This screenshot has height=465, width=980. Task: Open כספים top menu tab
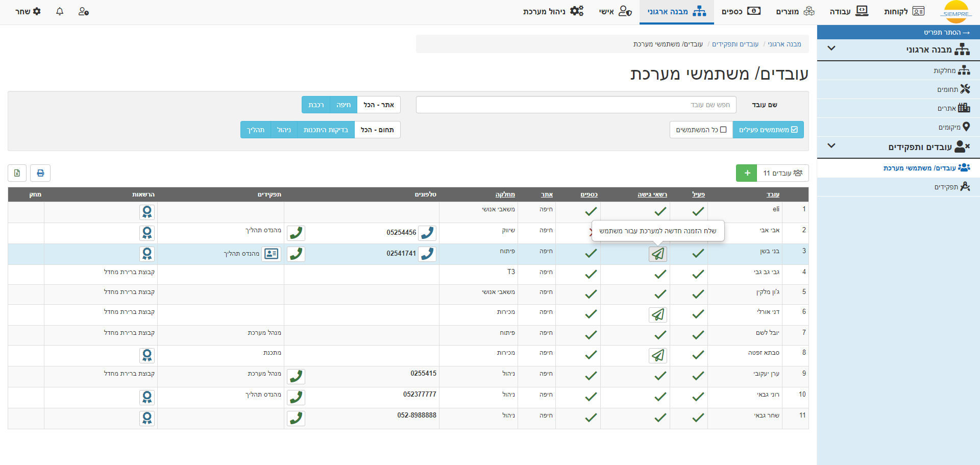741,11
